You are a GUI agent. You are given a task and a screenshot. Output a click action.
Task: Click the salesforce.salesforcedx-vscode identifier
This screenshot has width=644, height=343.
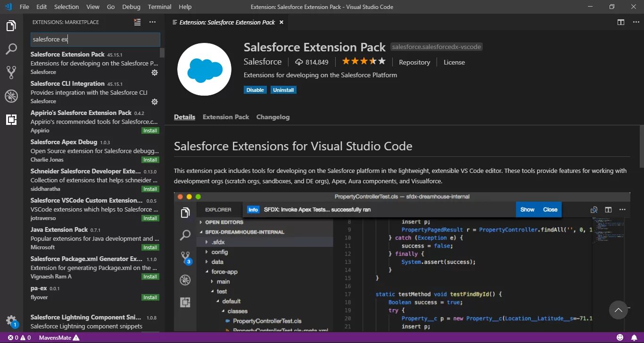tap(437, 47)
